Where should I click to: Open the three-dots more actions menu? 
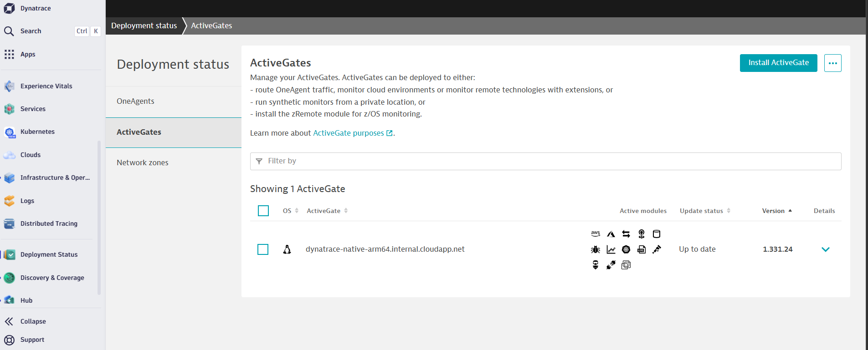[x=833, y=63]
